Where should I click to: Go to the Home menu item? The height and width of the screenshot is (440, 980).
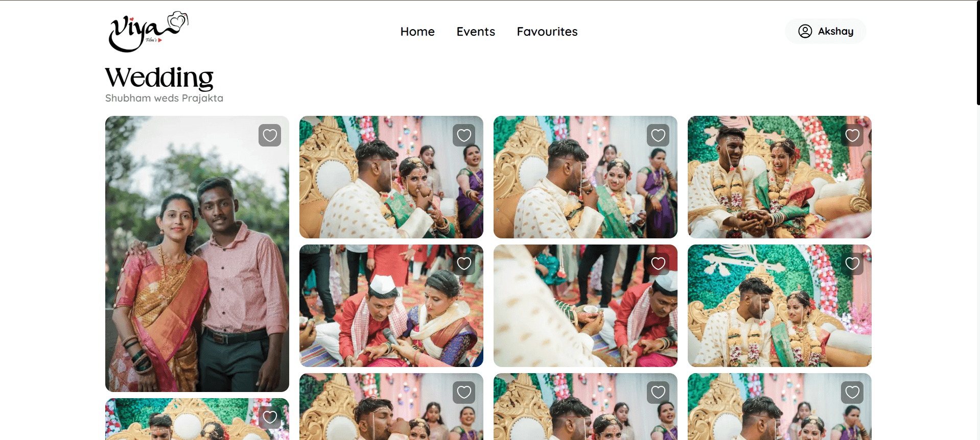[417, 32]
